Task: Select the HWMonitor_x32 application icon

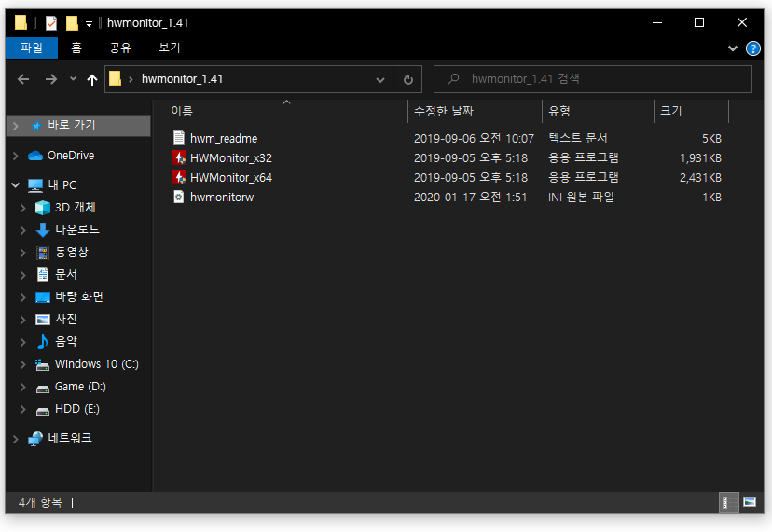Action: 179,158
